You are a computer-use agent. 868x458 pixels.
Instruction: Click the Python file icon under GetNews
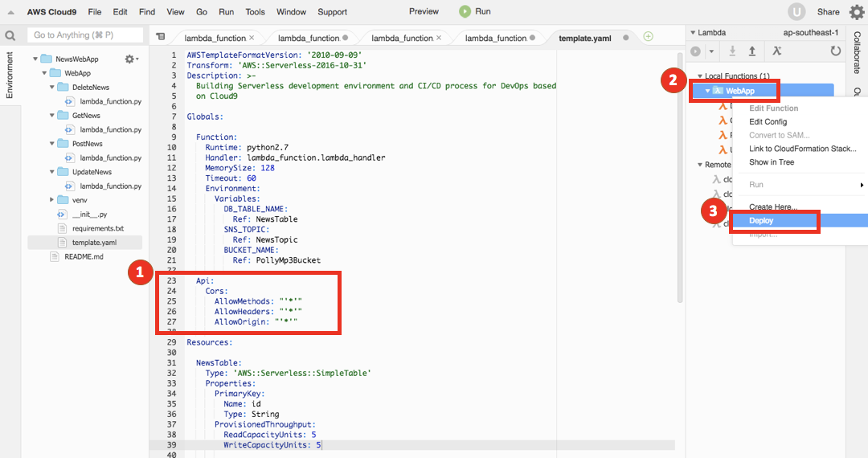click(x=70, y=129)
